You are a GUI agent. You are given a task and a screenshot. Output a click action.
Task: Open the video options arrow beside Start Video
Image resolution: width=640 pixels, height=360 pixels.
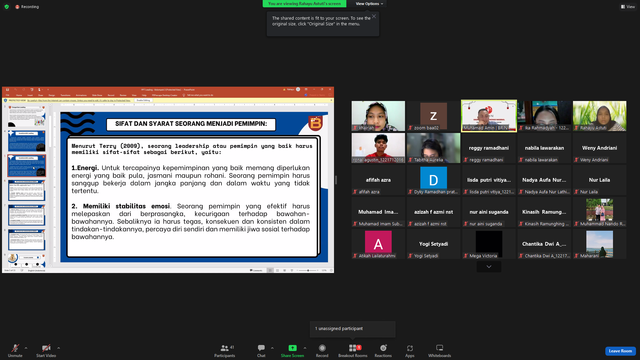tap(58, 348)
